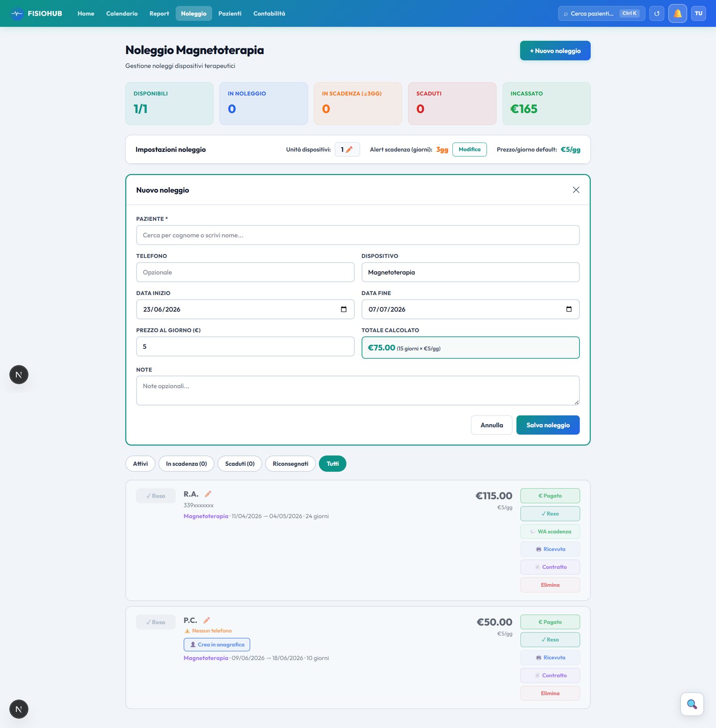
Task: Edit the R.A. rental with the pencil icon
Action: point(208,494)
